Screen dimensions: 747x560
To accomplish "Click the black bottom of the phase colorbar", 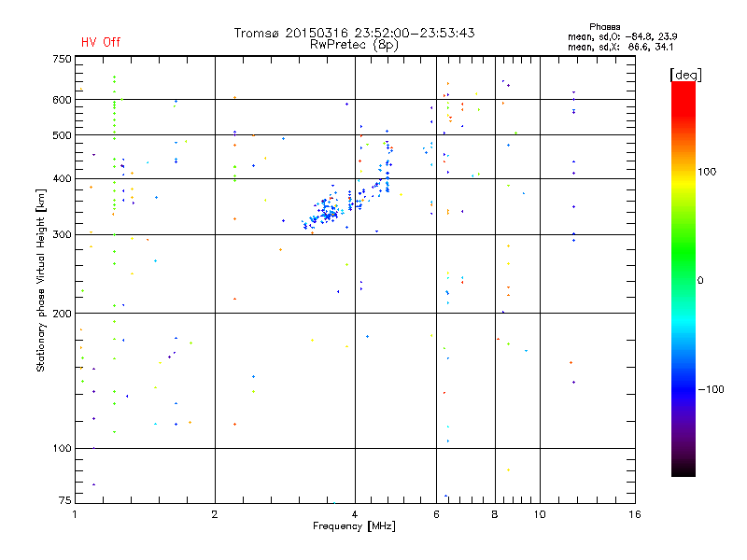I will (x=684, y=469).
